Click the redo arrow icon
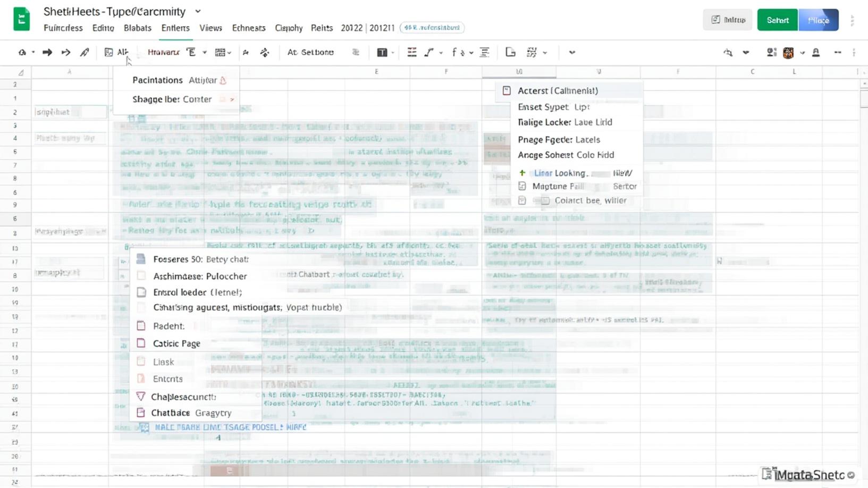Screen dimensions: 868x488 click(x=65, y=52)
